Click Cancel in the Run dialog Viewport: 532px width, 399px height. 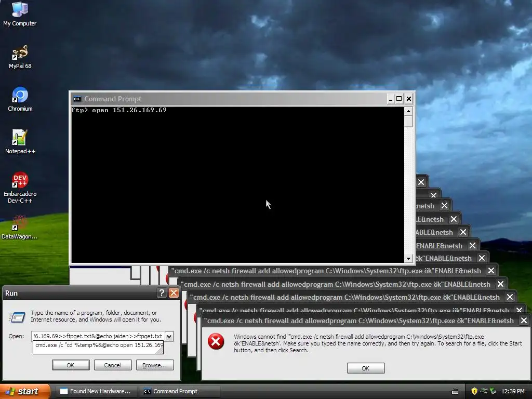pyautogui.click(x=113, y=365)
